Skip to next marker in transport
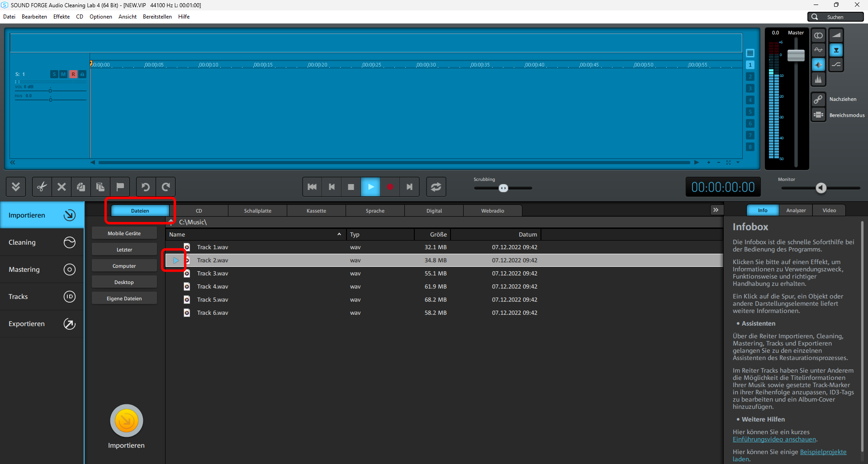Viewport: 868px width, 464px height. pyautogui.click(x=409, y=187)
